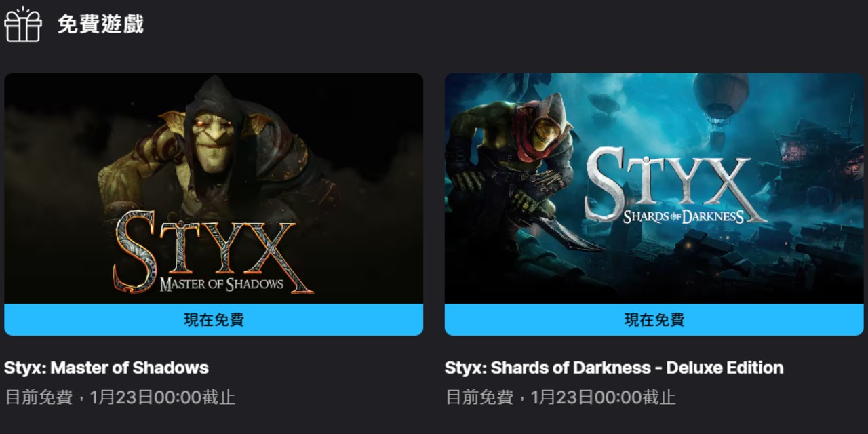
Task: Click 現在免費 banner under Master of Shadows
Action: (214, 320)
